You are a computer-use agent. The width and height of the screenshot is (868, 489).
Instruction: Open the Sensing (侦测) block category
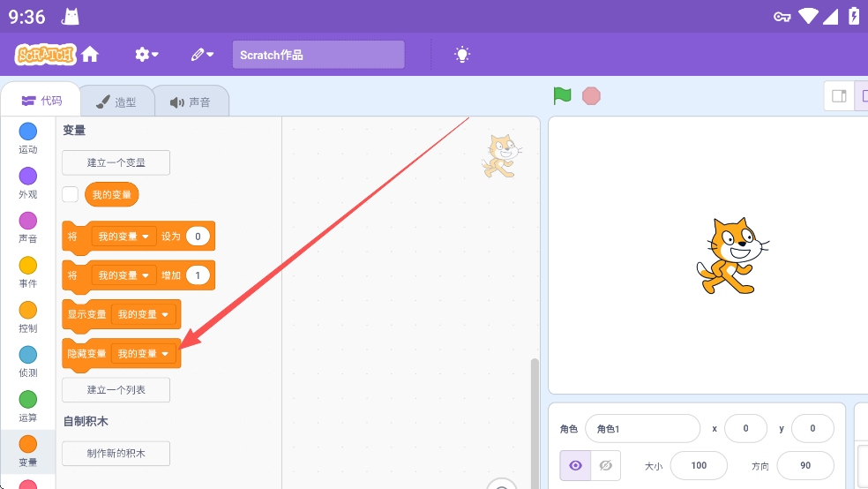click(28, 355)
